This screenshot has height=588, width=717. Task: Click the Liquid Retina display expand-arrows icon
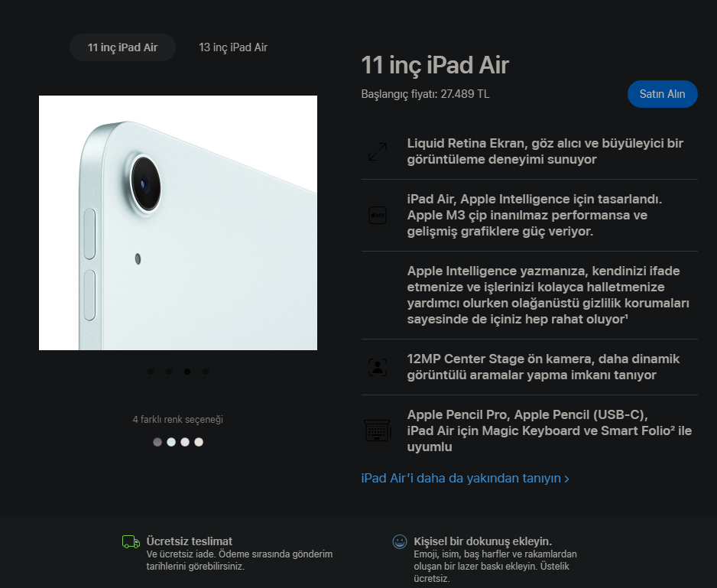pyautogui.click(x=378, y=151)
